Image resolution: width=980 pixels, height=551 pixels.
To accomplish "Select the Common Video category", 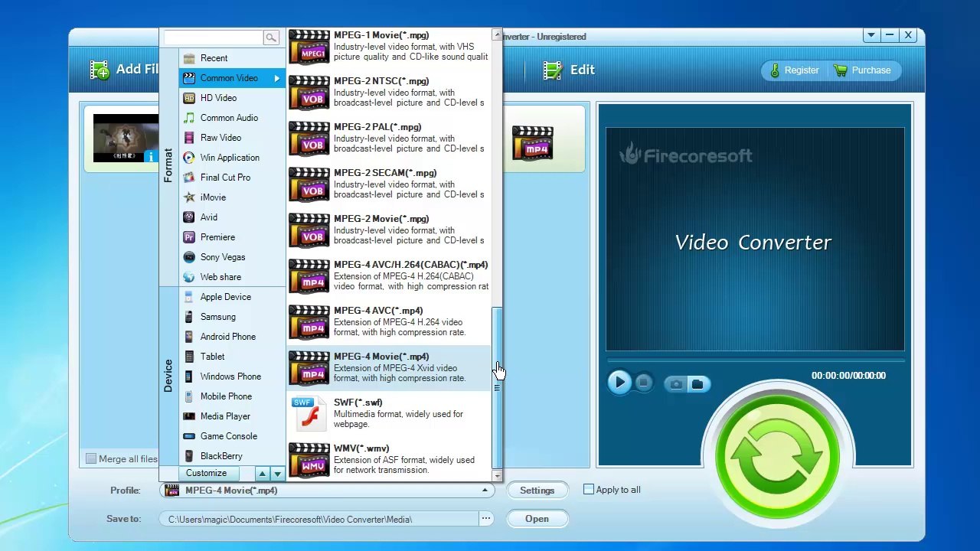I will point(232,78).
